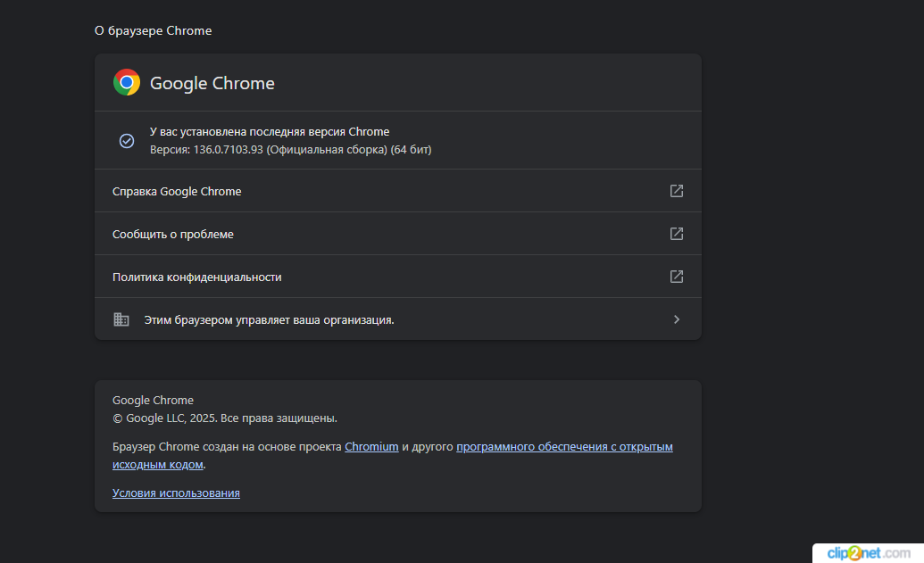
Task: Open external link icon for Справка Google Chrome
Action: (x=677, y=191)
